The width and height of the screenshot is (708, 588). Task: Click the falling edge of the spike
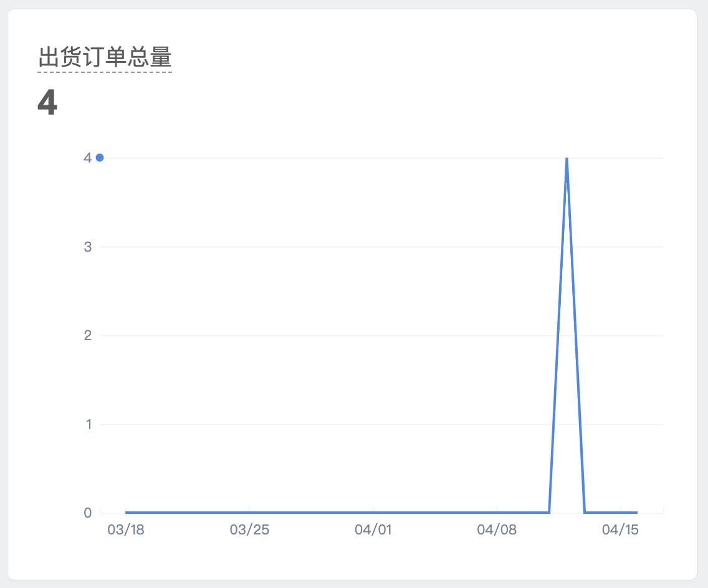click(576, 335)
